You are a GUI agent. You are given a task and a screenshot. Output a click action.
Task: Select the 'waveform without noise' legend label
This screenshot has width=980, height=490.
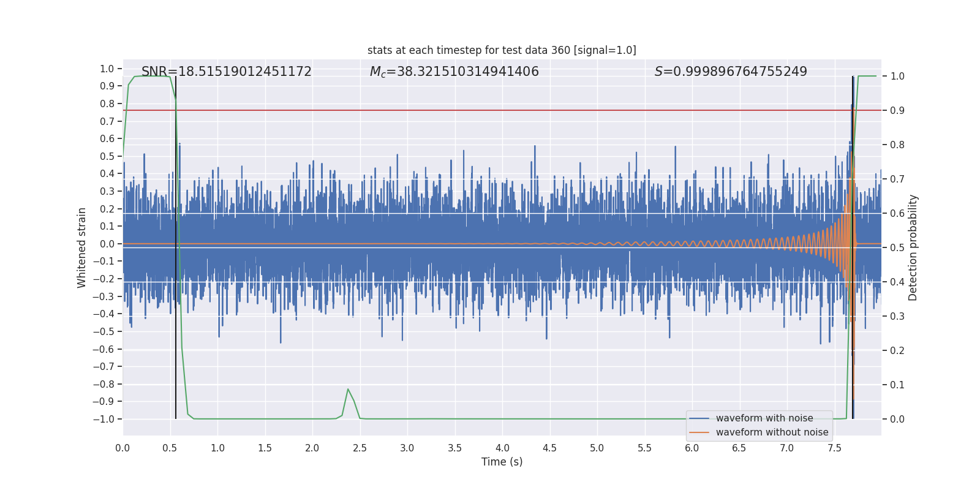[x=772, y=432]
